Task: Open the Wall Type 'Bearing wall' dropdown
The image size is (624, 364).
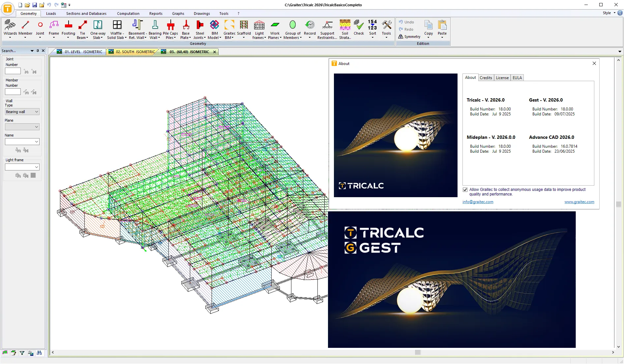Action: [22, 112]
